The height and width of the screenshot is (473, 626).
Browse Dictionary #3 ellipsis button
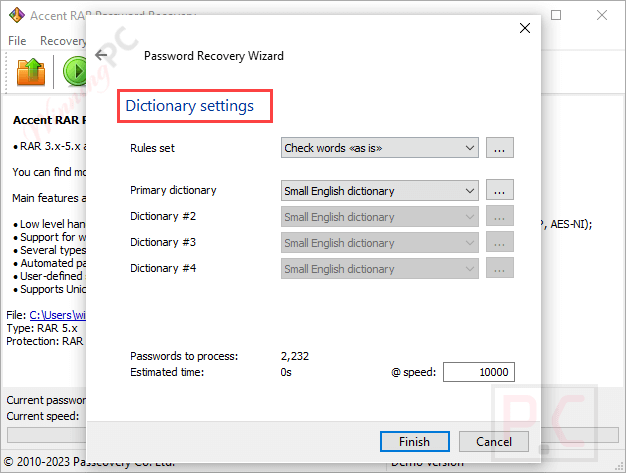point(499,242)
